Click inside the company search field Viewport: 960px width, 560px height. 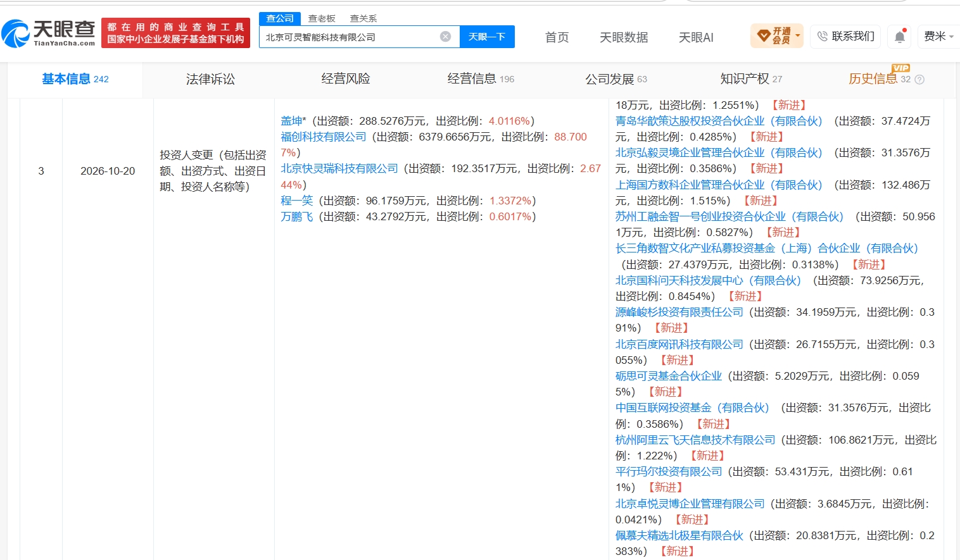350,37
